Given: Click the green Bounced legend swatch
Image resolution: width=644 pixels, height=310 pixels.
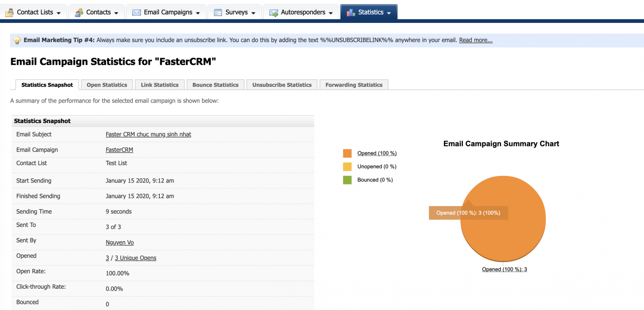Looking at the screenshot, I should (x=347, y=180).
